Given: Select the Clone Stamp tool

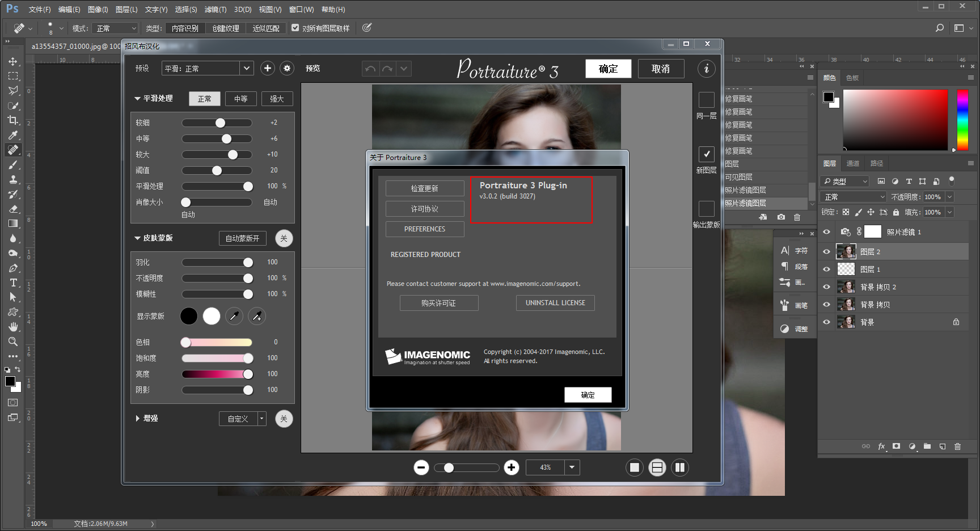Looking at the screenshot, I should coord(12,179).
